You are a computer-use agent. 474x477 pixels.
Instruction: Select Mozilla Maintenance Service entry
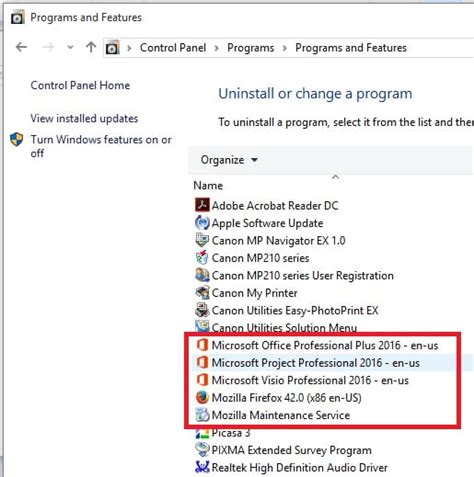tap(281, 415)
